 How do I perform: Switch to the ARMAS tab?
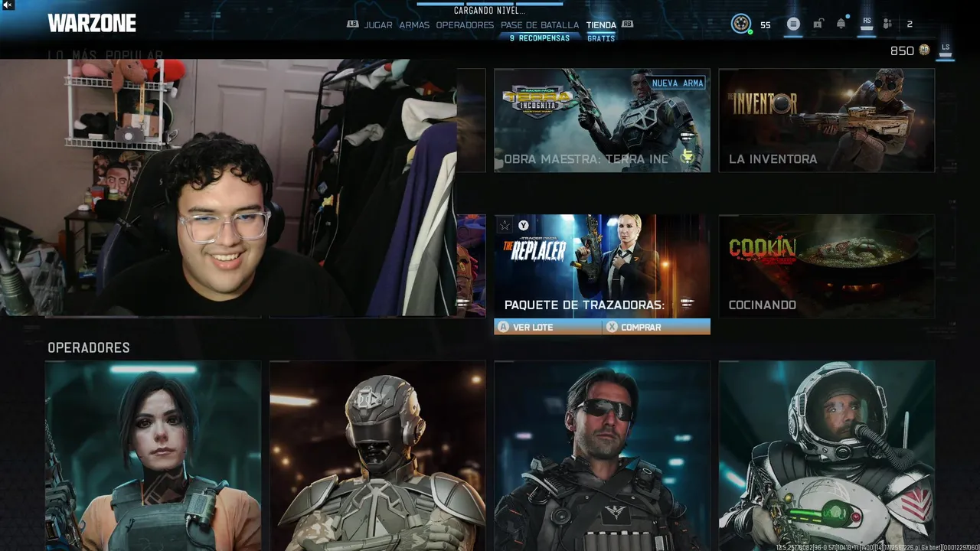tap(414, 25)
